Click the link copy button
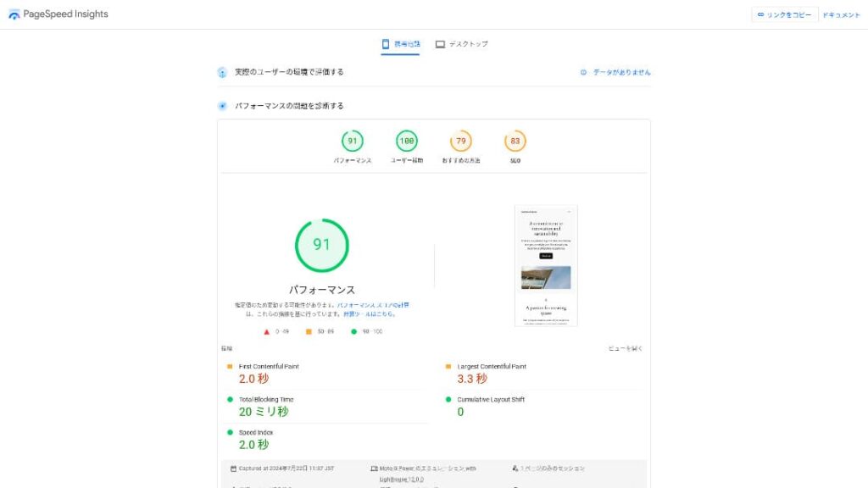 pos(784,15)
